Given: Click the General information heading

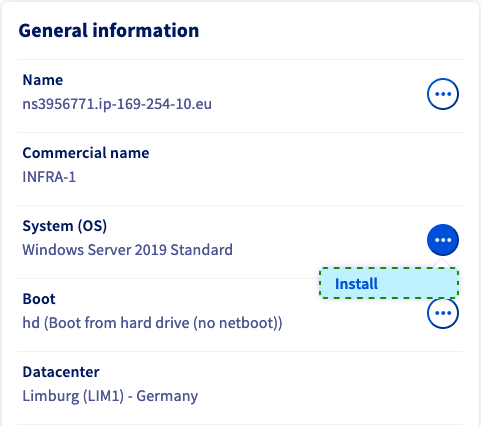Looking at the screenshot, I should 109,30.
